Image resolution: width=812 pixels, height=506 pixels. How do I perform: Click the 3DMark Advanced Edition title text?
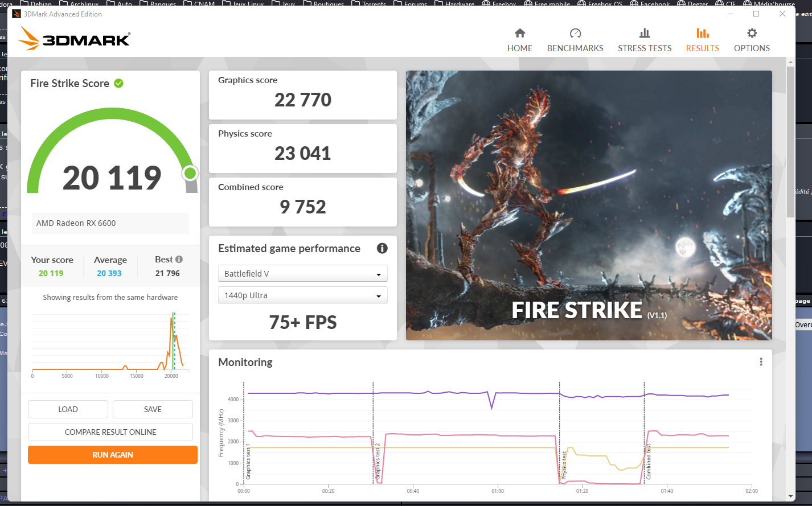(x=63, y=14)
